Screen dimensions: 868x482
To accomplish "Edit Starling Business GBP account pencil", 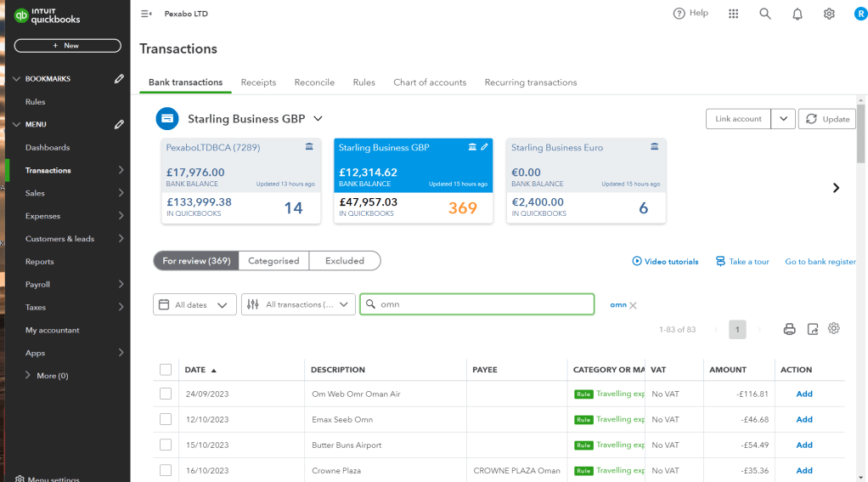I will [x=484, y=147].
